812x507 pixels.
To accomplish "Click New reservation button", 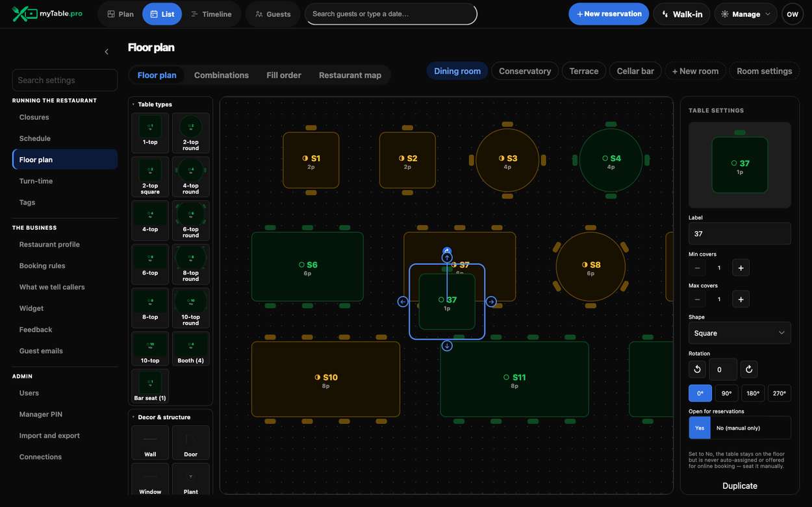I will click(x=609, y=14).
